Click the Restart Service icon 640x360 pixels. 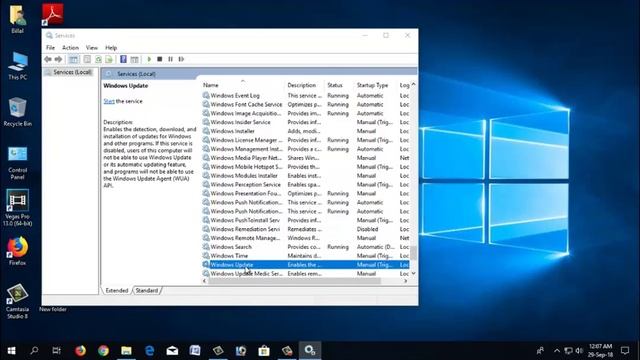coord(181,59)
